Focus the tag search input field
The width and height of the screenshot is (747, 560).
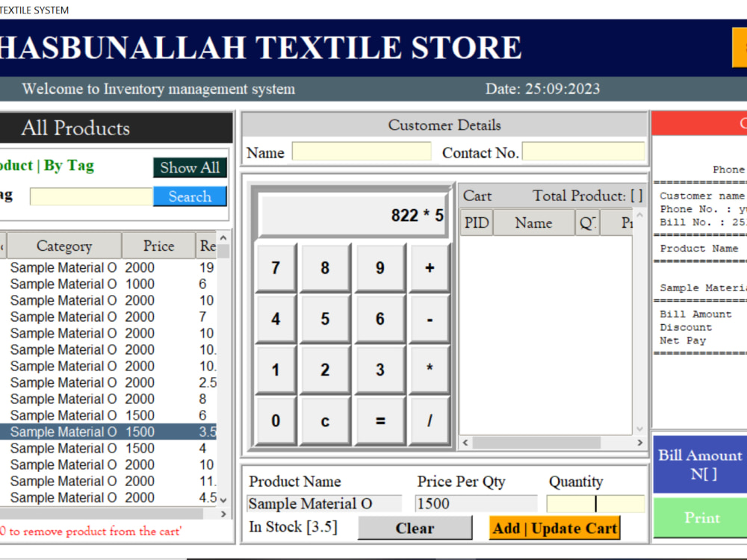91,196
